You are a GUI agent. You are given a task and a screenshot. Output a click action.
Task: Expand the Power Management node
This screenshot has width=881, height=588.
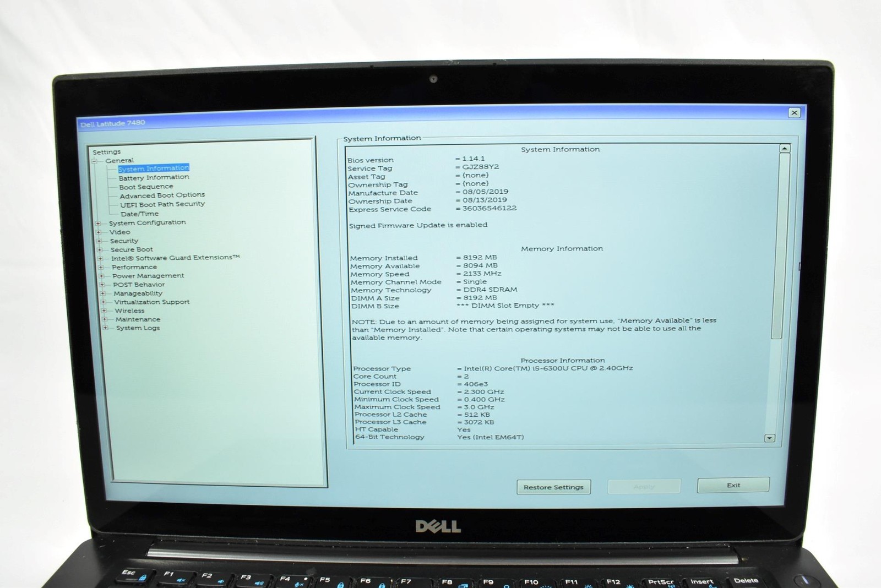click(x=101, y=276)
